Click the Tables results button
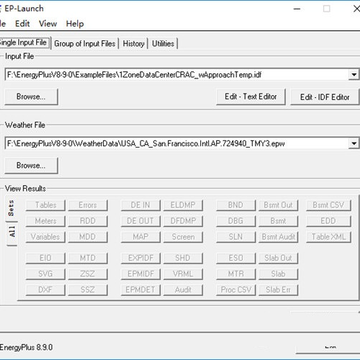The width and height of the screenshot is (360, 360). coord(46,205)
